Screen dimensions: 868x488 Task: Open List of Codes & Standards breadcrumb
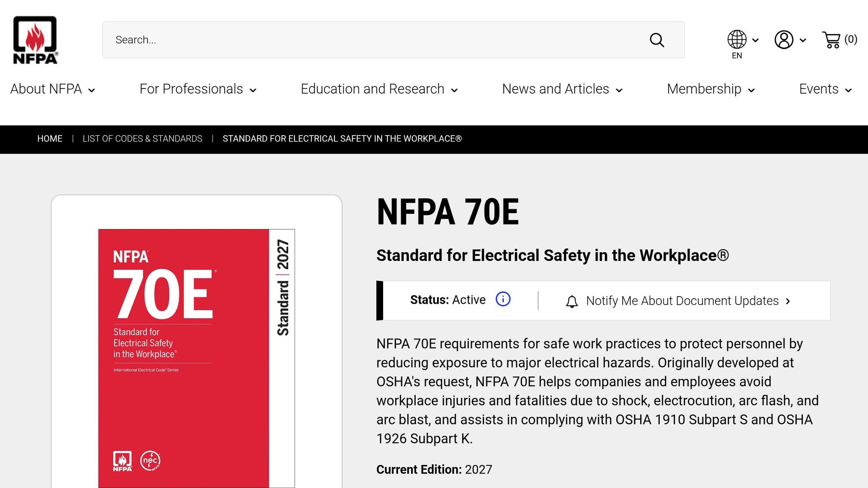(142, 139)
